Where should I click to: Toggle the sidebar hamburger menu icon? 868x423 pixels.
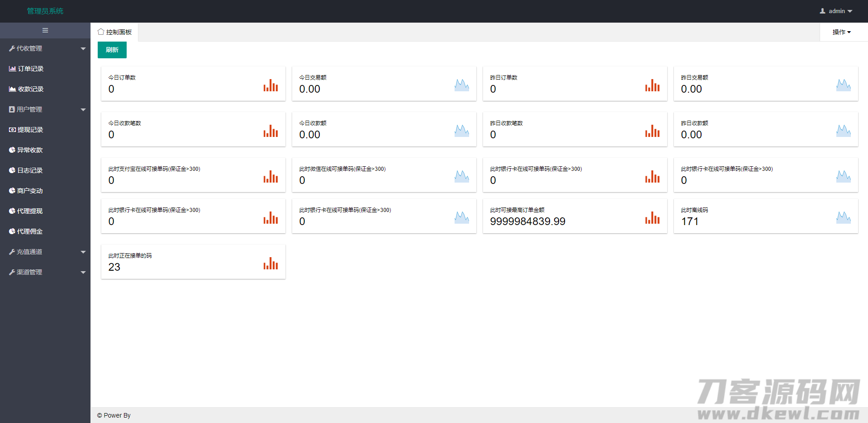pyautogui.click(x=45, y=30)
